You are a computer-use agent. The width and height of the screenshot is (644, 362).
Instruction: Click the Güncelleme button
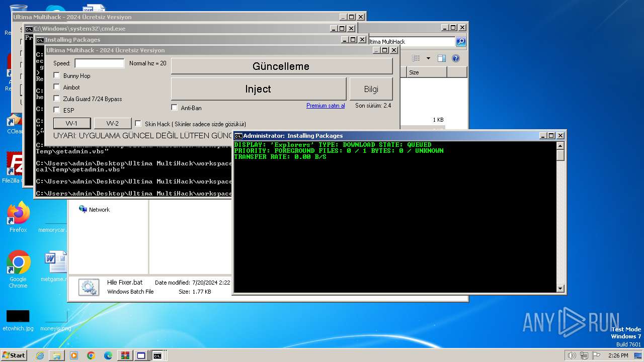(x=281, y=66)
